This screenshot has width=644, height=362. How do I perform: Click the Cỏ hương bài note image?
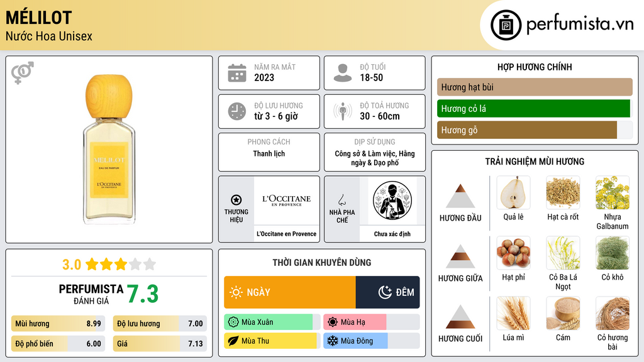tap(613, 313)
